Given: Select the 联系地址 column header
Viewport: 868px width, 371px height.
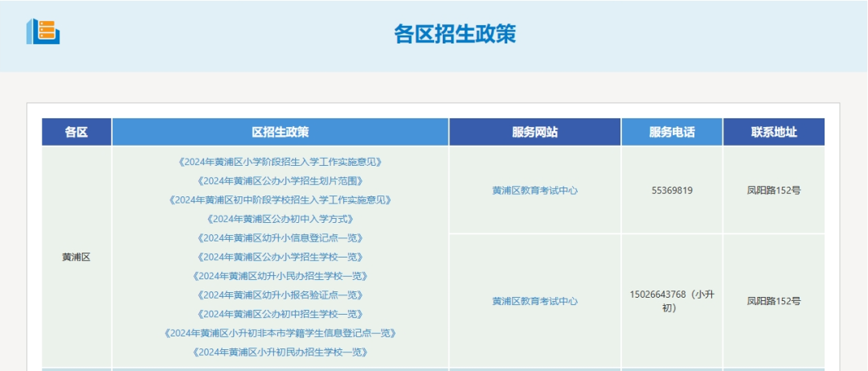Looking at the screenshot, I should (x=774, y=132).
